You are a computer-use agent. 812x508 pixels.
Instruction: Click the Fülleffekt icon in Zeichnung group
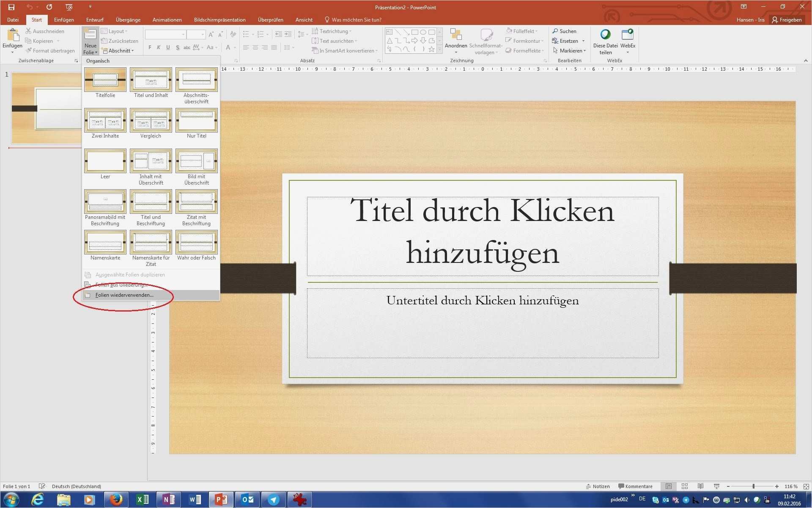coord(509,30)
